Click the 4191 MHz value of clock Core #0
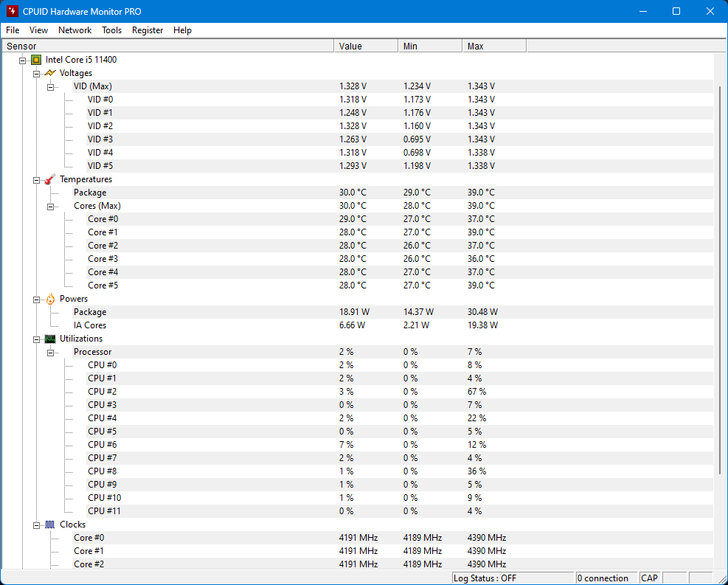Image resolution: width=728 pixels, height=585 pixels. pyautogui.click(x=358, y=538)
